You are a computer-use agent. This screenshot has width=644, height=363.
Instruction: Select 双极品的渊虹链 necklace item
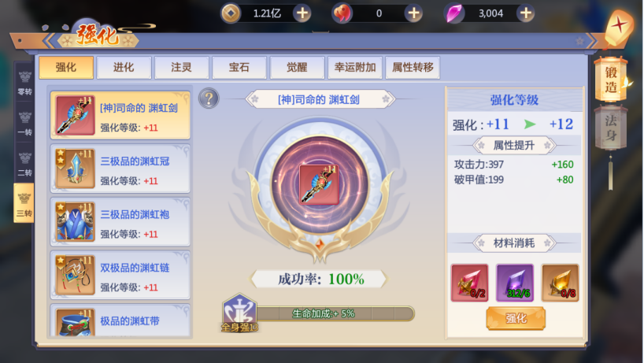(120, 275)
